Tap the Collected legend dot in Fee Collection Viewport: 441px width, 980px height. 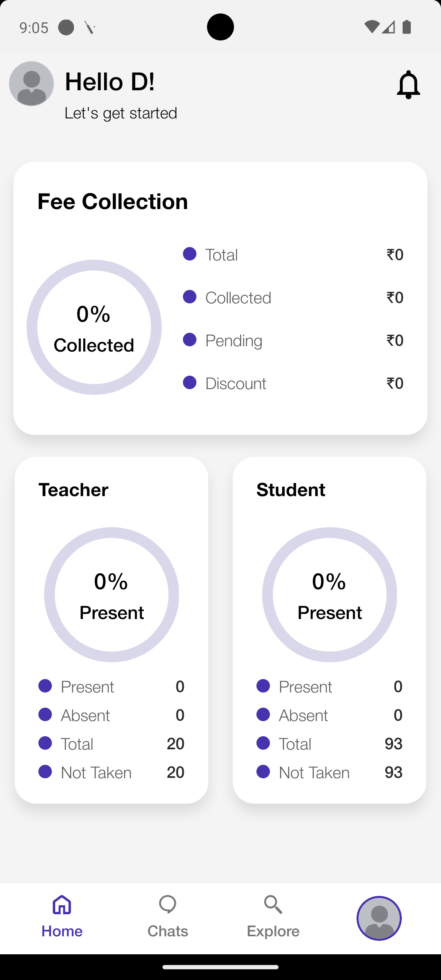pyautogui.click(x=189, y=297)
